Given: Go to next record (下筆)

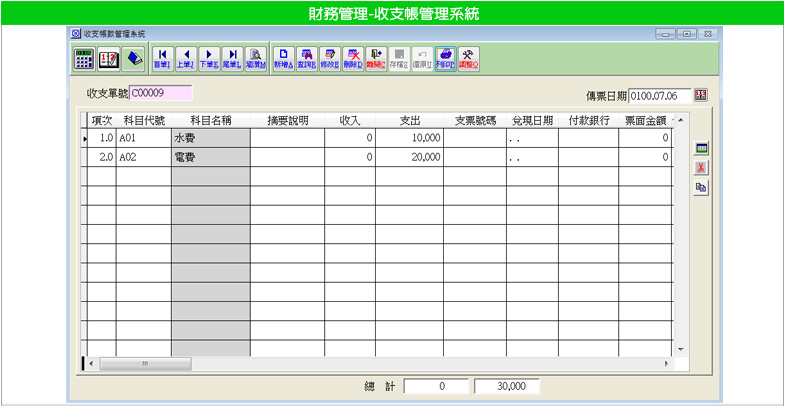Looking at the screenshot, I should point(209,58).
